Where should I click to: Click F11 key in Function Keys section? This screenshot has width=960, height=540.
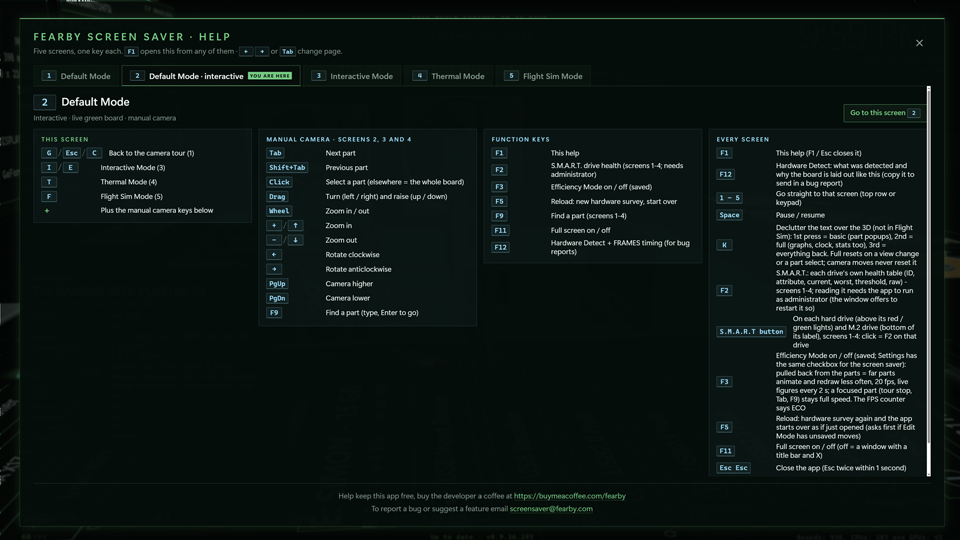(x=500, y=230)
